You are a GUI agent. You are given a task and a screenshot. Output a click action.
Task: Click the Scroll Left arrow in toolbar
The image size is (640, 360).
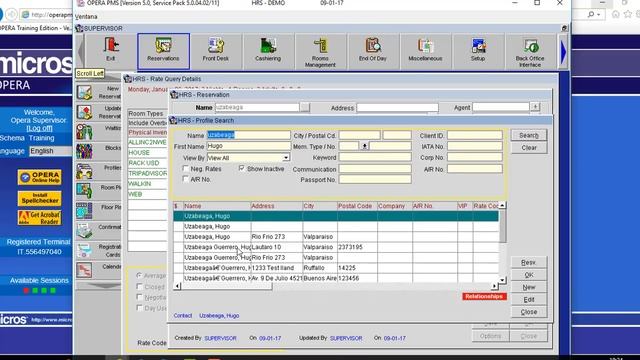point(81,52)
